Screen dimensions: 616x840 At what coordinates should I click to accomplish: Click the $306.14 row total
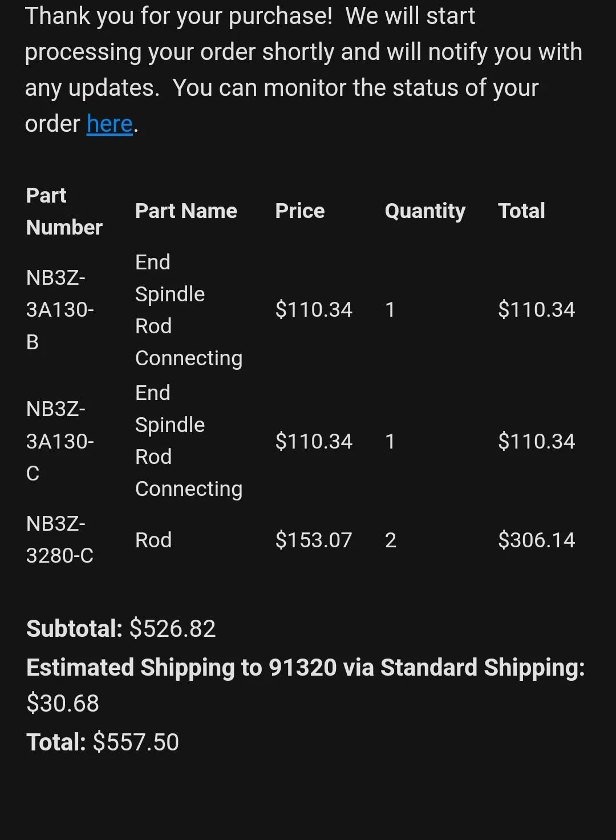point(537,540)
